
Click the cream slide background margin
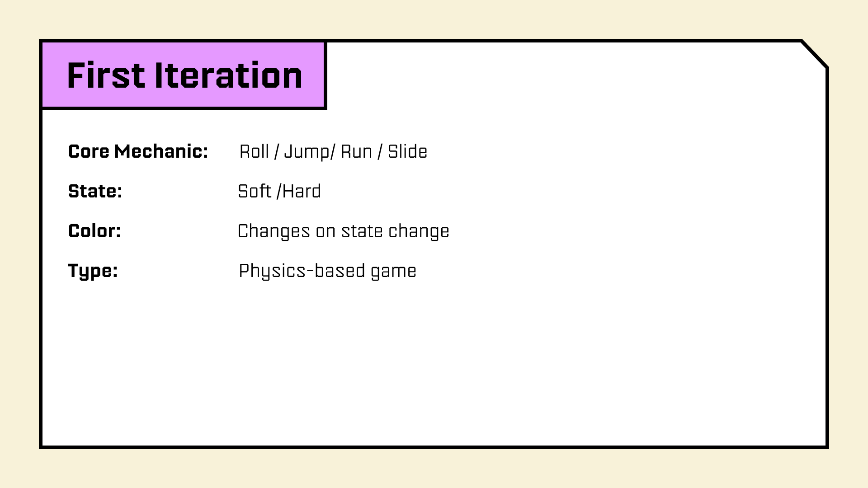click(x=434, y=470)
